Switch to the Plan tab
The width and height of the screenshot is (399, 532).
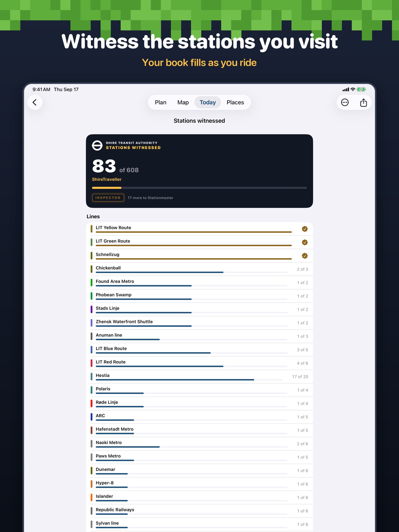161,102
